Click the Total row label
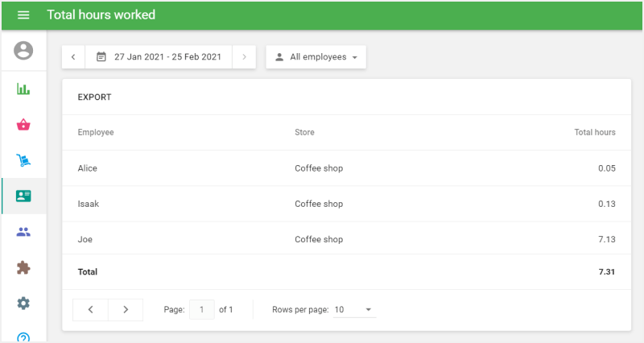The image size is (644, 343). click(88, 271)
